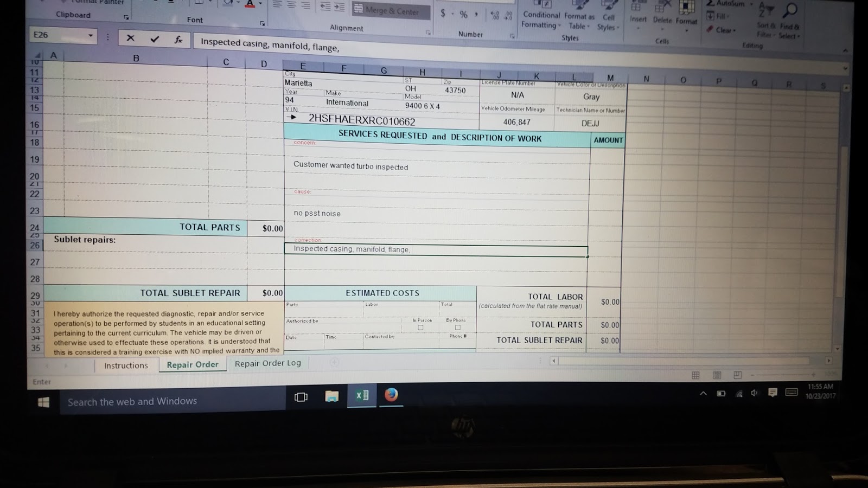The width and height of the screenshot is (868, 488).
Task: Open the Repair Order Log sheet tab
Action: (x=267, y=363)
